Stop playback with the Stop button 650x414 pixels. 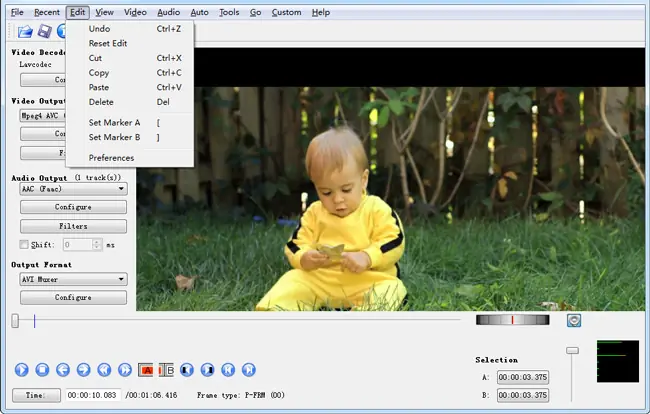[42, 370]
